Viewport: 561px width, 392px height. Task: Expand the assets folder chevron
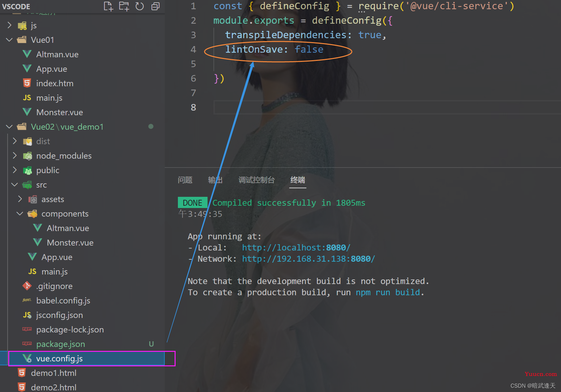pyautogui.click(x=20, y=199)
